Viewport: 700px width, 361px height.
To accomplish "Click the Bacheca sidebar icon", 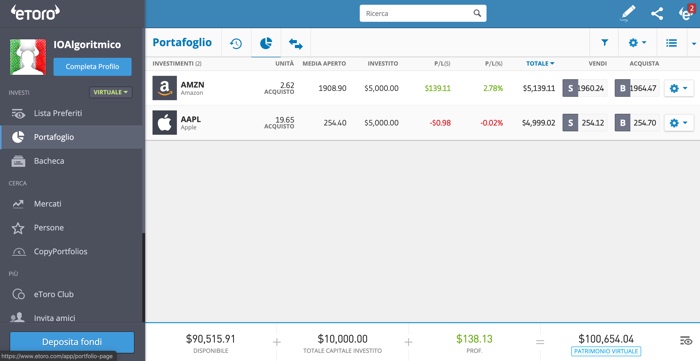I will click(x=18, y=161).
